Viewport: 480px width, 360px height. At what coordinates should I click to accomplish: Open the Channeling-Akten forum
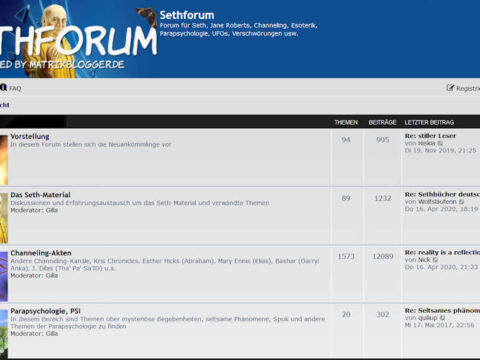pyautogui.click(x=41, y=253)
